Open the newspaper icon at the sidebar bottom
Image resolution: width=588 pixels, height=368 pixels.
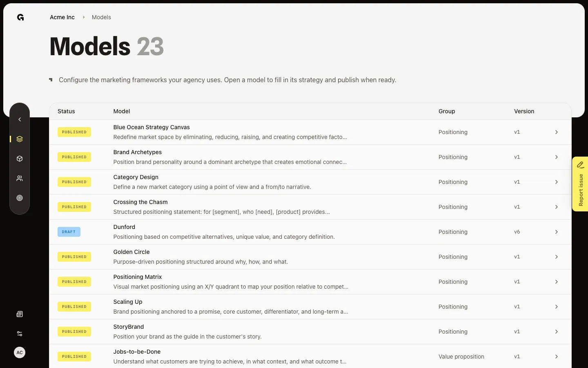(20, 314)
